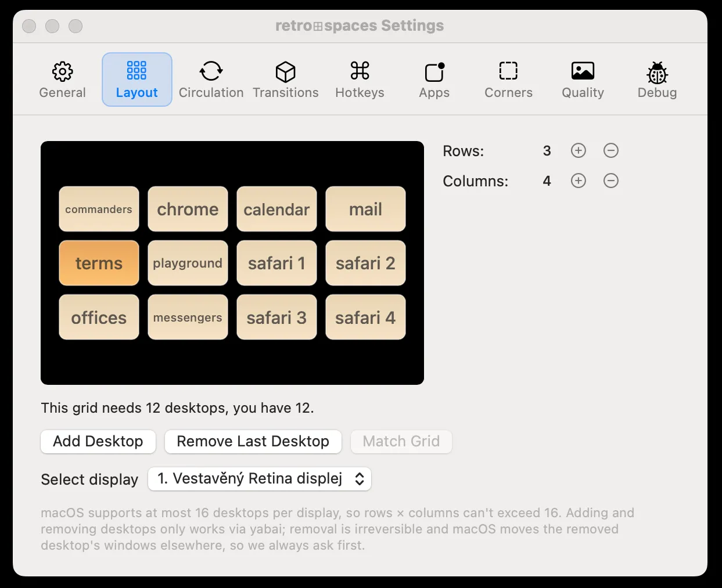The height and width of the screenshot is (588, 722).
Task: Select the messengers desktop tile
Action: pos(188,317)
